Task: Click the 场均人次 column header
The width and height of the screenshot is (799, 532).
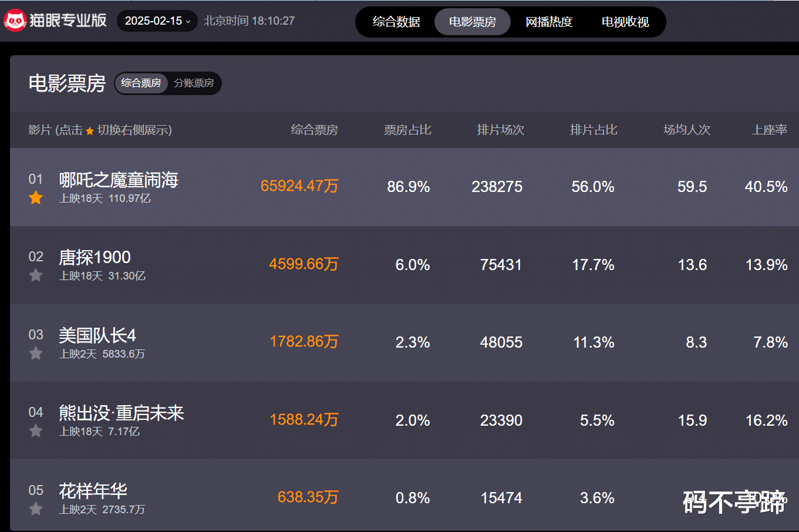Action: [x=687, y=130]
